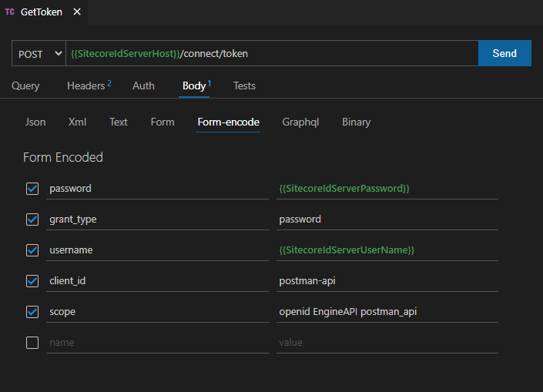
Task: Click the empty name input field
Action: (157, 343)
